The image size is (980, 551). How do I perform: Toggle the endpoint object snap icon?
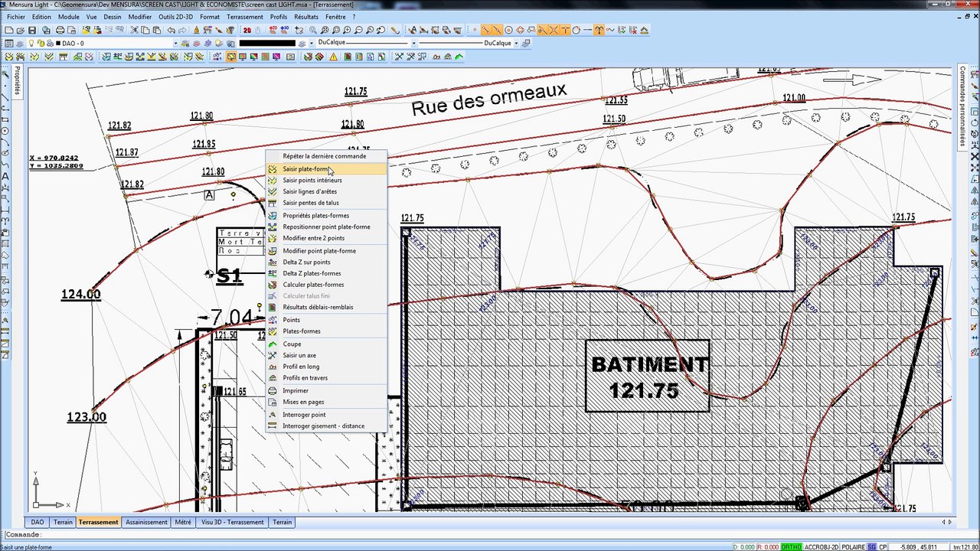485,30
